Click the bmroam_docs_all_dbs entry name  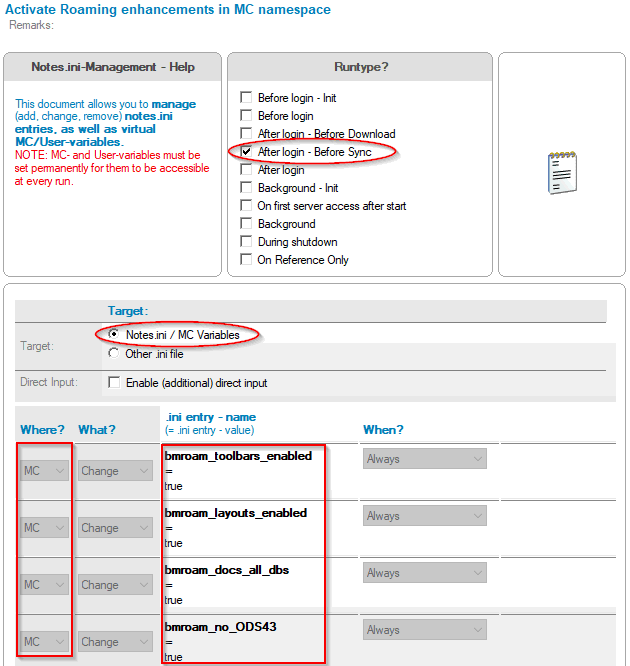pyautogui.click(x=227, y=570)
